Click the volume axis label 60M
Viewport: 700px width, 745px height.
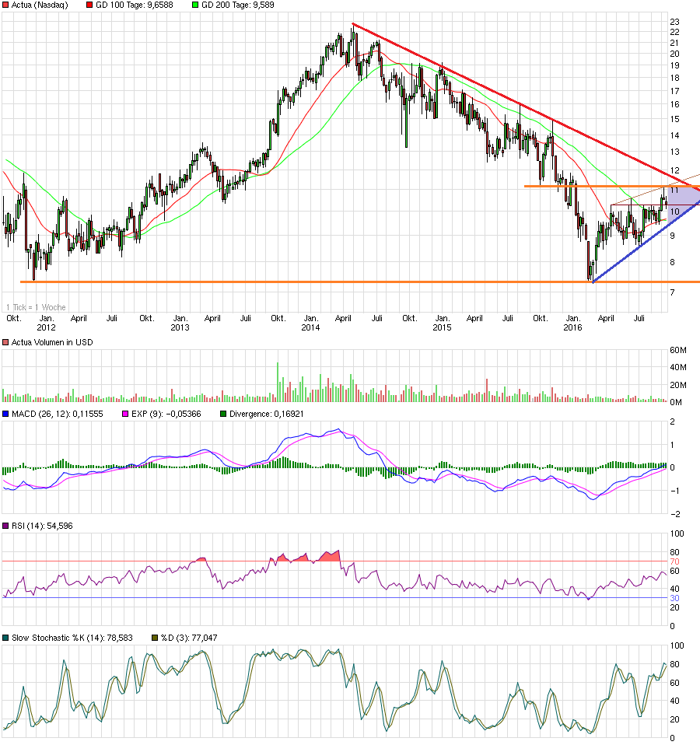[678, 351]
